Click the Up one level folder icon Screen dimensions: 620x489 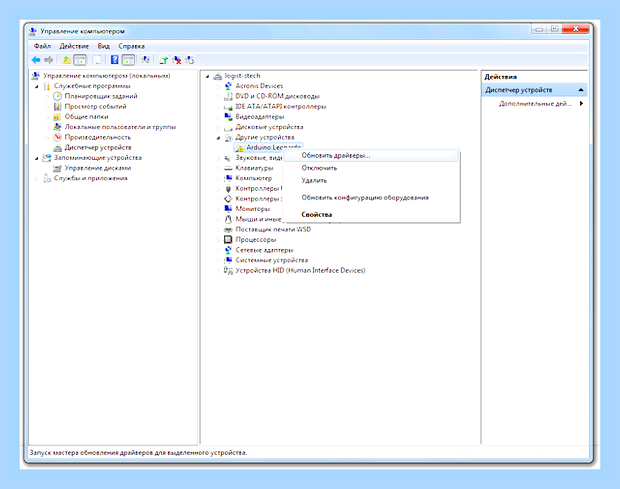click(x=66, y=60)
